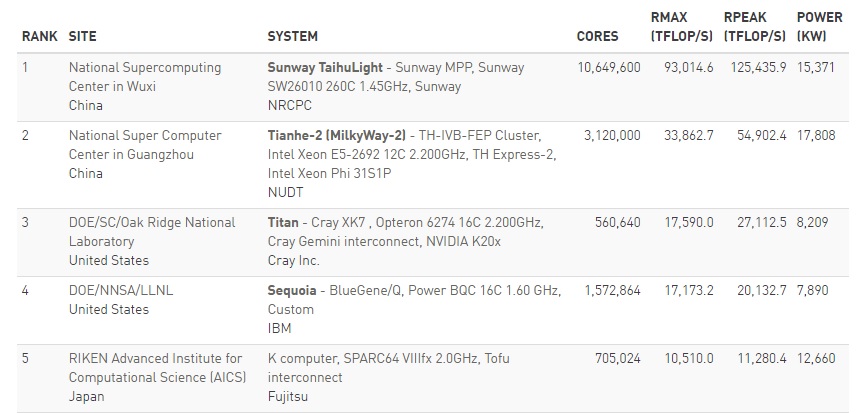This screenshot has height=413, width=867.
Task: Click the POWER (KW) column header
Action: point(819,27)
